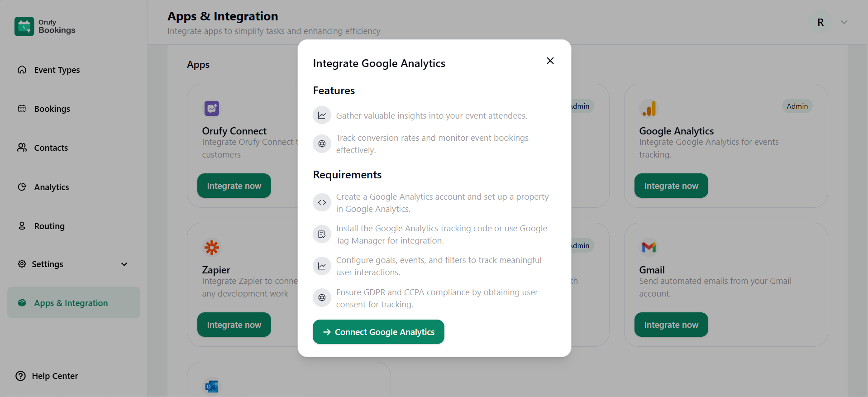Image resolution: width=868 pixels, height=397 pixels.
Task: Click the Orufy Connect app icon
Action: (x=211, y=108)
